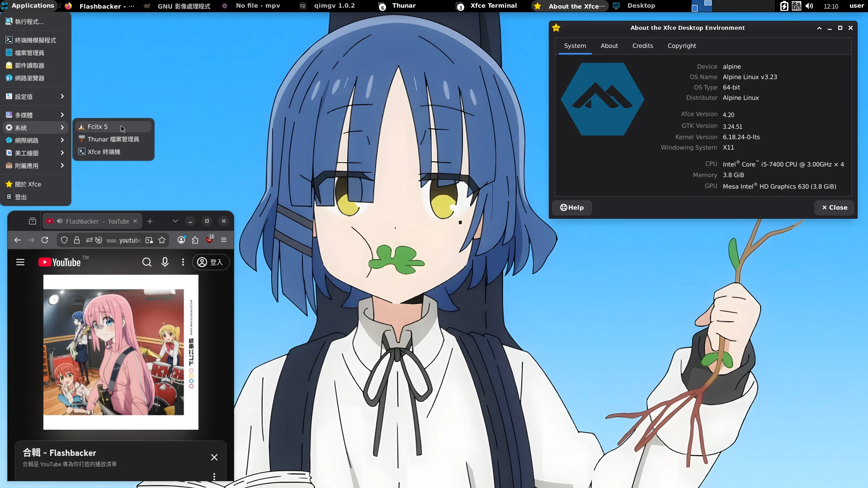
Task: Open the YouTube hamburger guide menu
Action: pyautogui.click(x=20, y=262)
